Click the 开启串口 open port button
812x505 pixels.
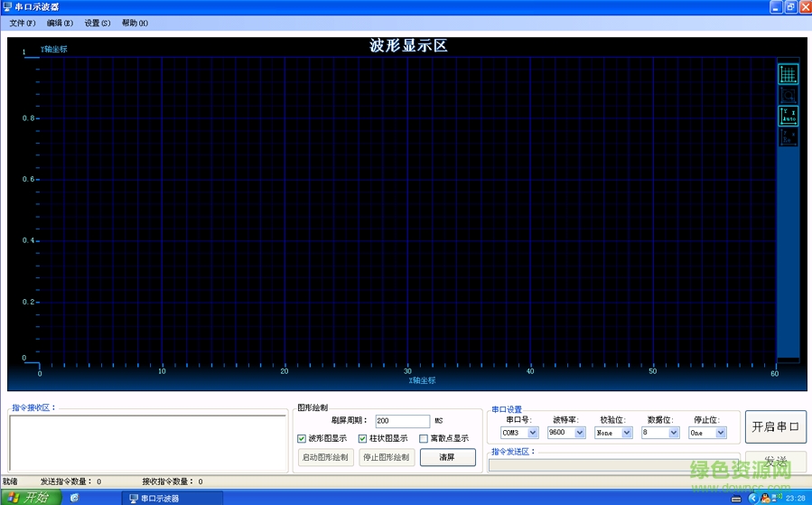pos(775,427)
